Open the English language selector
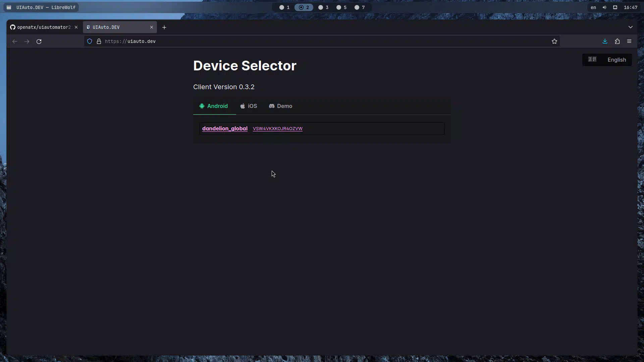The image size is (644, 362). tap(616, 60)
